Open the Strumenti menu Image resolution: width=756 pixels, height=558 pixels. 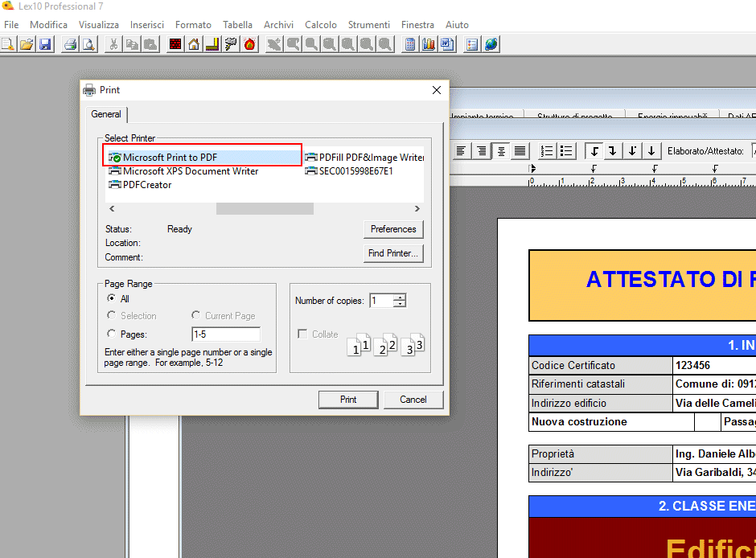[x=369, y=25]
